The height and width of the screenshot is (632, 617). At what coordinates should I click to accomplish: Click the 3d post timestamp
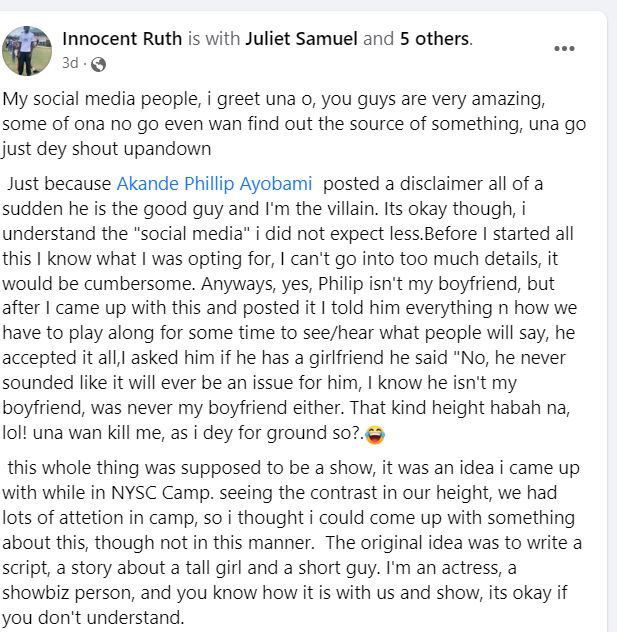point(70,63)
